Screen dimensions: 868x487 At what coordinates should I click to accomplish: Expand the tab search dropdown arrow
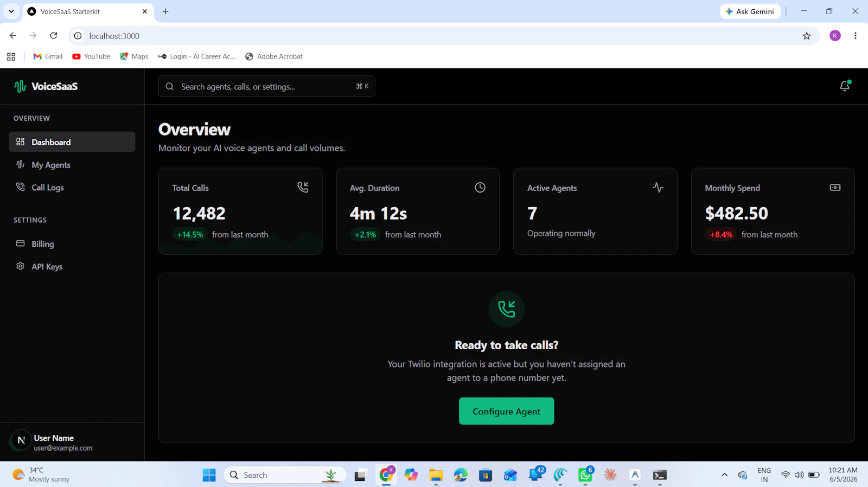pos(11,11)
